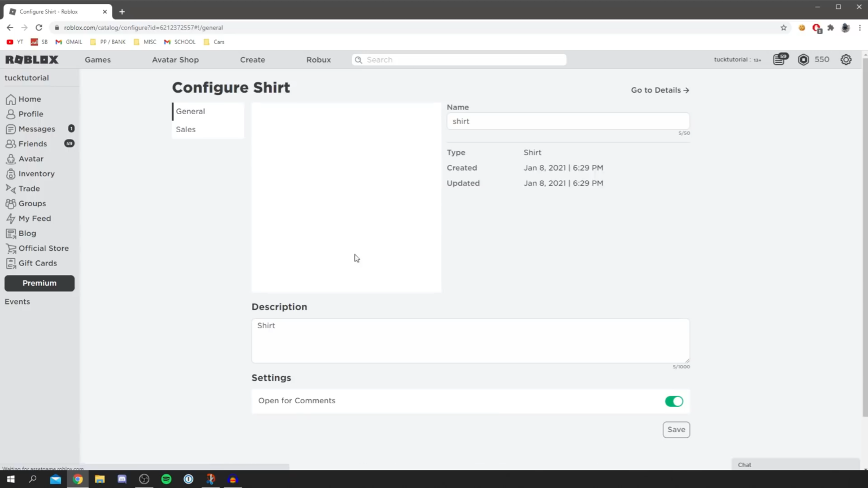Open the notifications feed icon
This screenshot has width=868, height=488.
click(x=779, y=59)
